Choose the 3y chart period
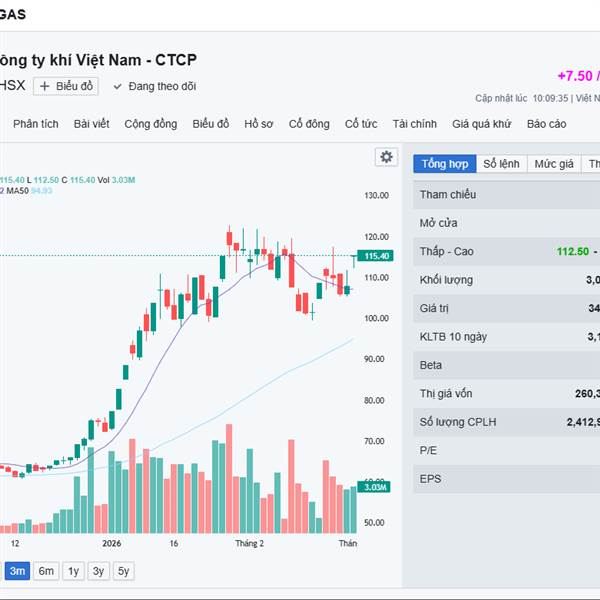 [98, 571]
